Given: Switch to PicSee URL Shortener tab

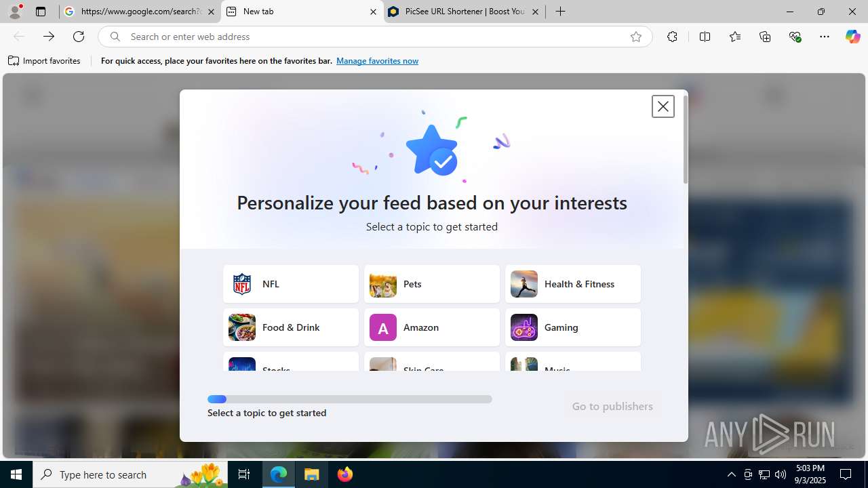Looking at the screenshot, I should 465,12.
